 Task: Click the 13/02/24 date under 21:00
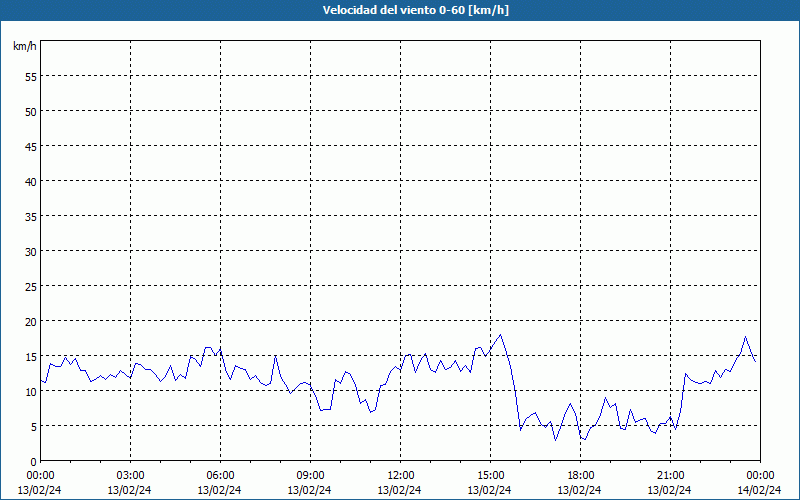point(669,490)
